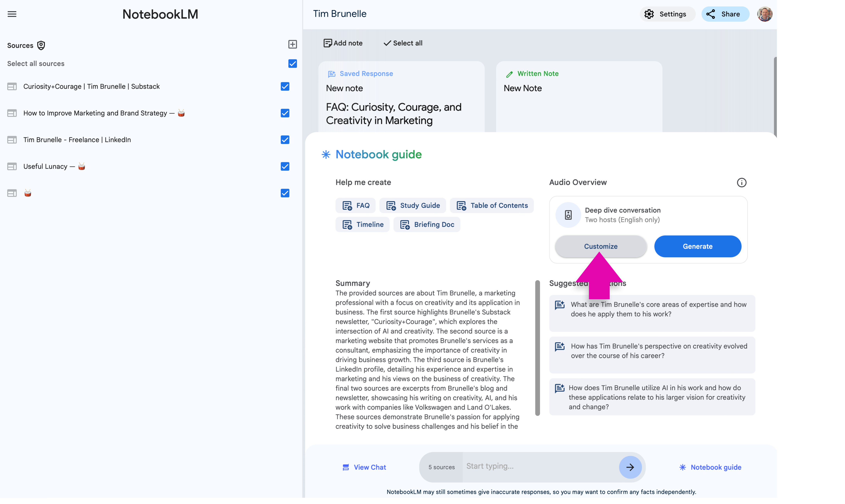Add a new source with plus icon
Image resolution: width=845 pixels, height=504 pixels.
pos(293,44)
